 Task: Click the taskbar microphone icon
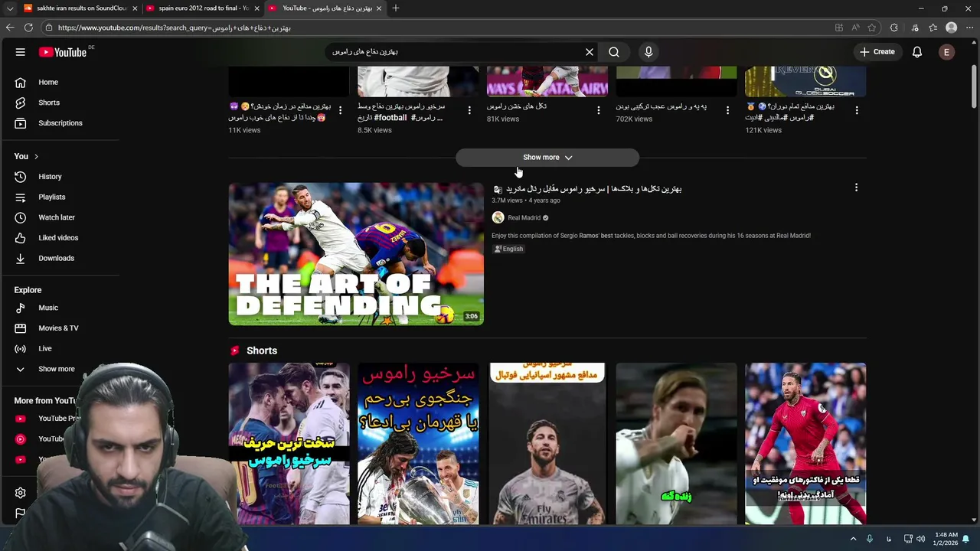tap(870, 539)
